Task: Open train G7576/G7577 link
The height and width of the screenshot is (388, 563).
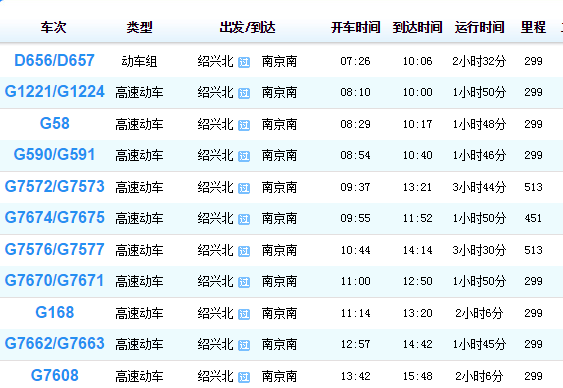Action: pos(55,249)
